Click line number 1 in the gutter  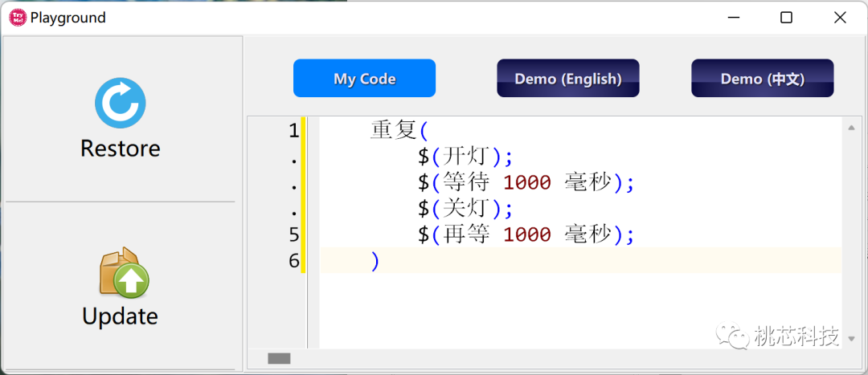tap(293, 130)
